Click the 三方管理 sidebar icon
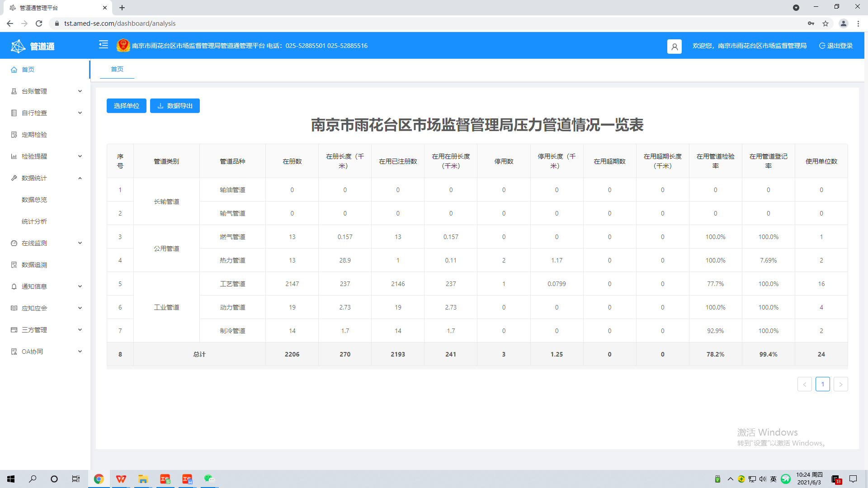The height and width of the screenshot is (488, 868). 14,330
